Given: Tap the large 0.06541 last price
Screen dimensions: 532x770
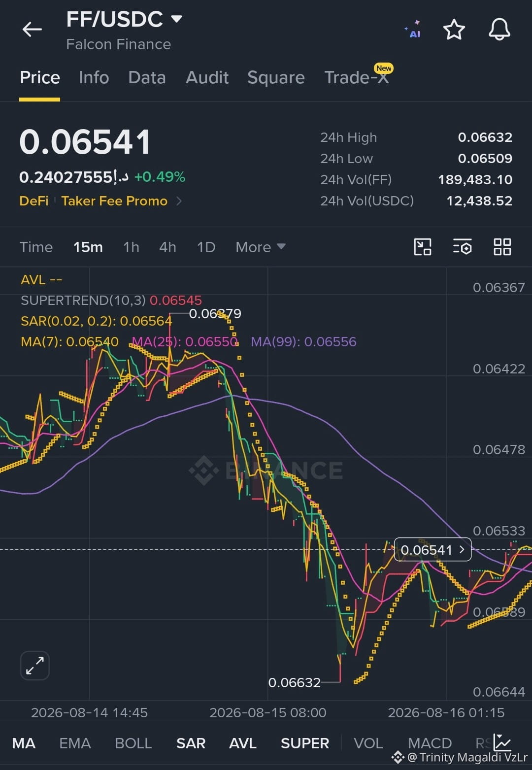Looking at the screenshot, I should pyautogui.click(x=85, y=142).
